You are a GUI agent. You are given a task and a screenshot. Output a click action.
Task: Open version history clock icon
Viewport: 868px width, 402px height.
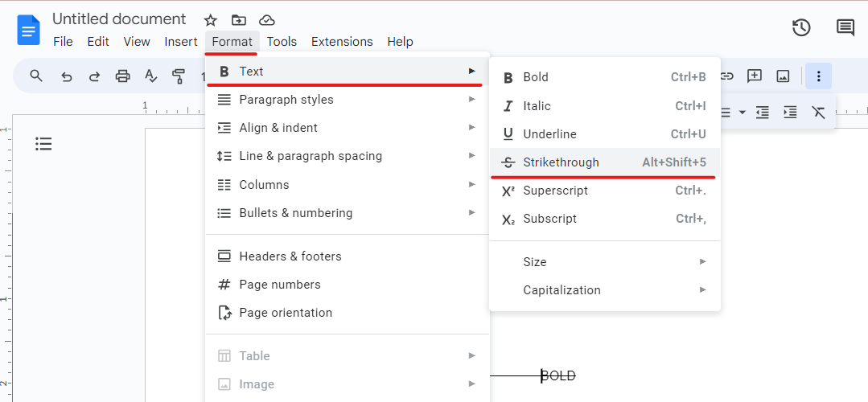[801, 28]
